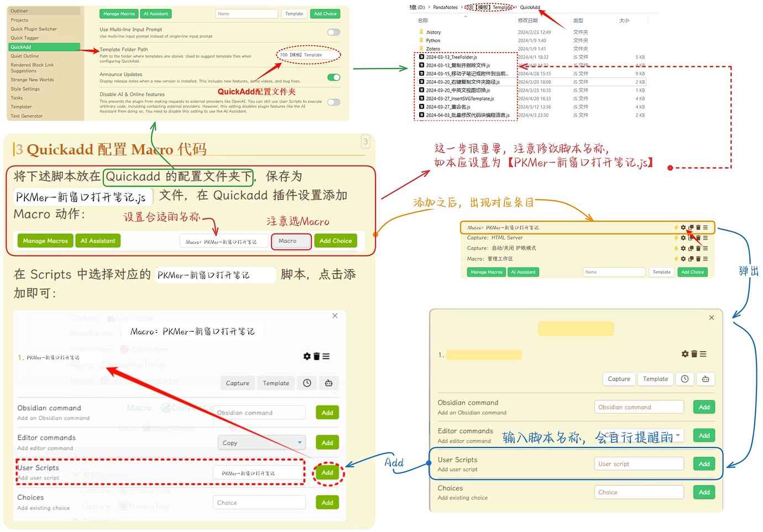Delete the Macro: 管理工作区 choice
Screen dimensions: 763x532
tap(698, 259)
